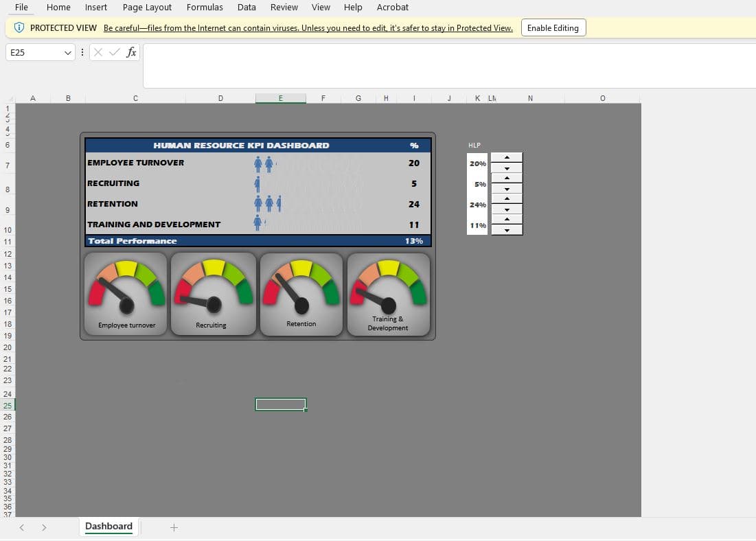Go to the previous sheet with the left arrow
This screenshot has height=541, width=756.
click(22, 527)
